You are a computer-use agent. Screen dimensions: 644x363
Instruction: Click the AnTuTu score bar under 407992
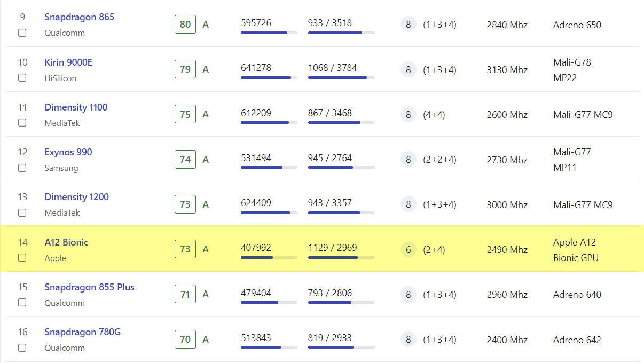point(269,257)
